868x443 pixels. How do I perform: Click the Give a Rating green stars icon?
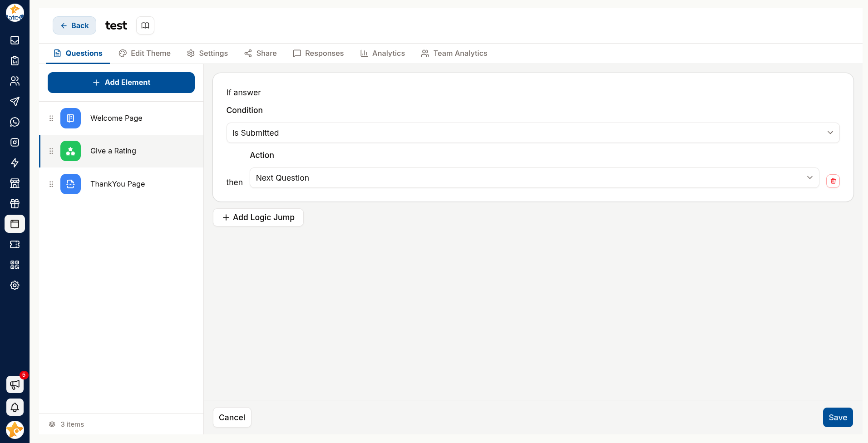[70, 151]
